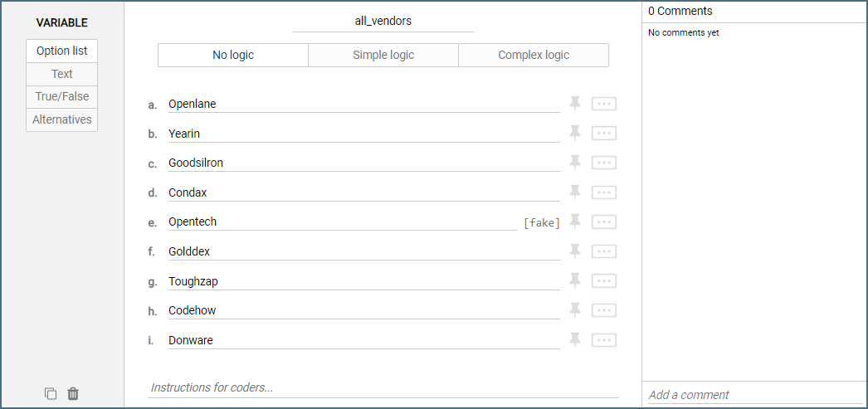The image size is (868, 409).
Task: Delete variable with trash icon
Action: coord(73,394)
